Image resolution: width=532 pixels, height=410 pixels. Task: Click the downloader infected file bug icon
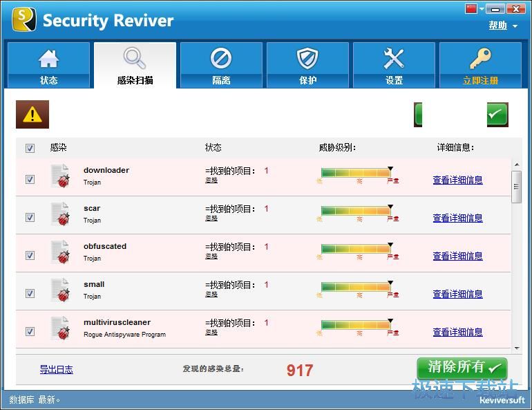[60, 176]
